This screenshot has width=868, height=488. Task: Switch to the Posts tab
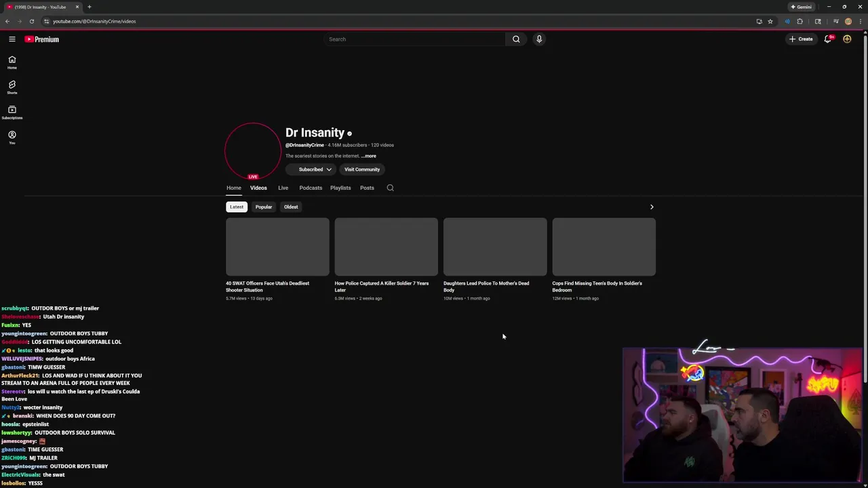[367, 188]
